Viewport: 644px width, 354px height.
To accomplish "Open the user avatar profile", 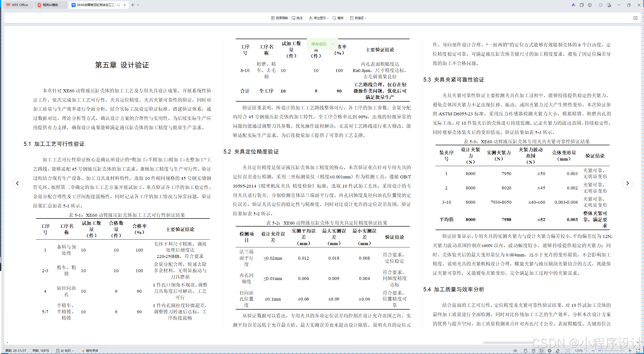I will point(609,5).
